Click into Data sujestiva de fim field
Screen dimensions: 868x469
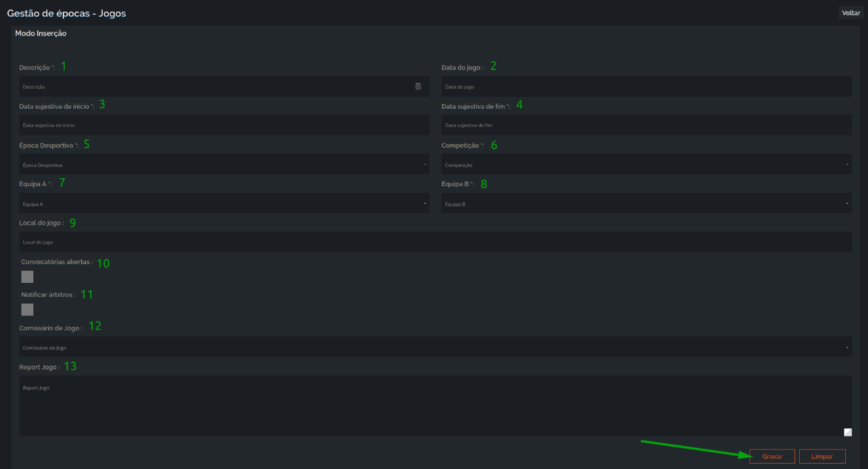pyautogui.click(x=646, y=125)
